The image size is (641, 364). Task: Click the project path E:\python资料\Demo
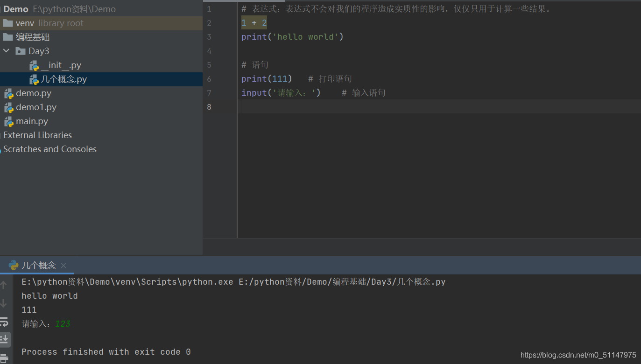(74, 9)
